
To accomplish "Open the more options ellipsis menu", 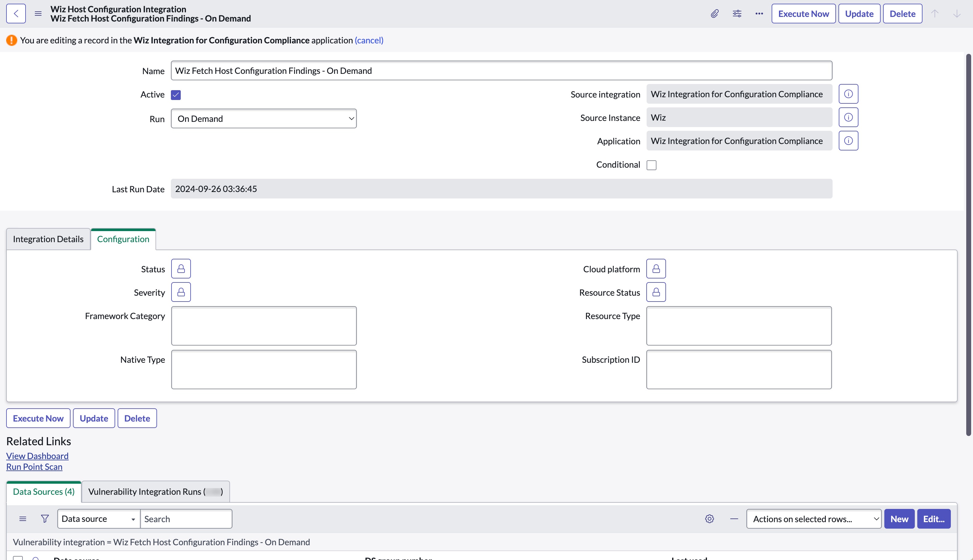I will point(759,14).
